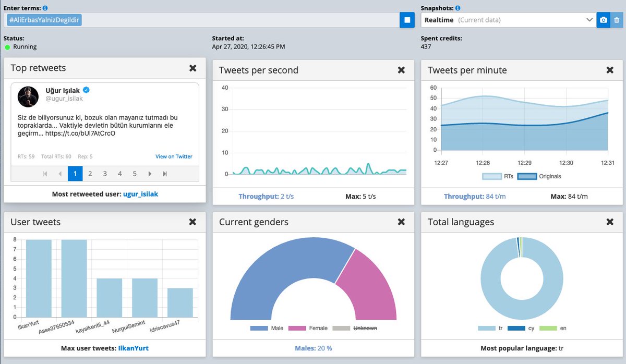Open most retweeted user ugur_isilak link
626x364 pixels.
pos(140,194)
